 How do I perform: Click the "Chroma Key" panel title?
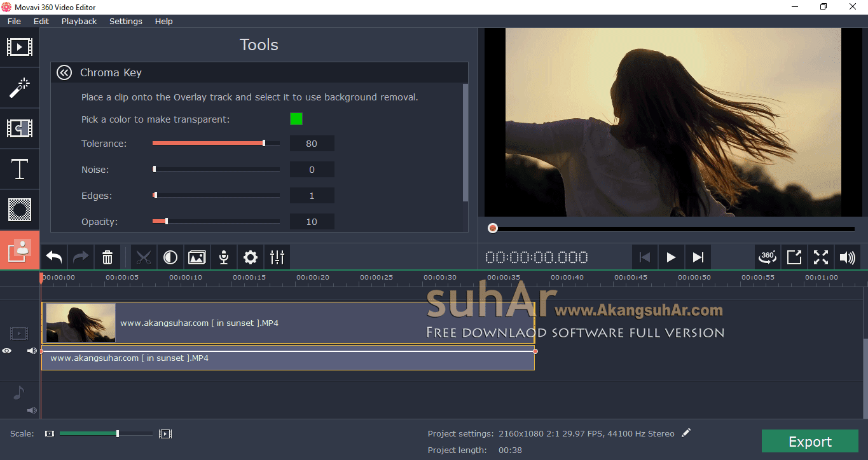tap(111, 72)
